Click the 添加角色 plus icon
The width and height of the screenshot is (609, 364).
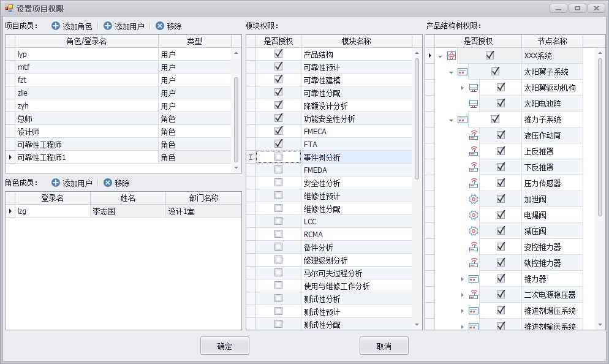56,26
